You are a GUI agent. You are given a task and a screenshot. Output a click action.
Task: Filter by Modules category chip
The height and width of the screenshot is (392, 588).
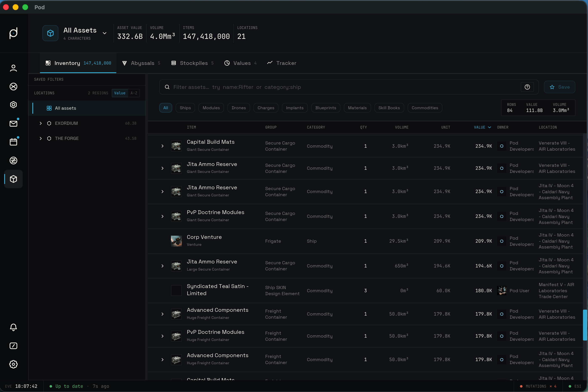click(211, 108)
